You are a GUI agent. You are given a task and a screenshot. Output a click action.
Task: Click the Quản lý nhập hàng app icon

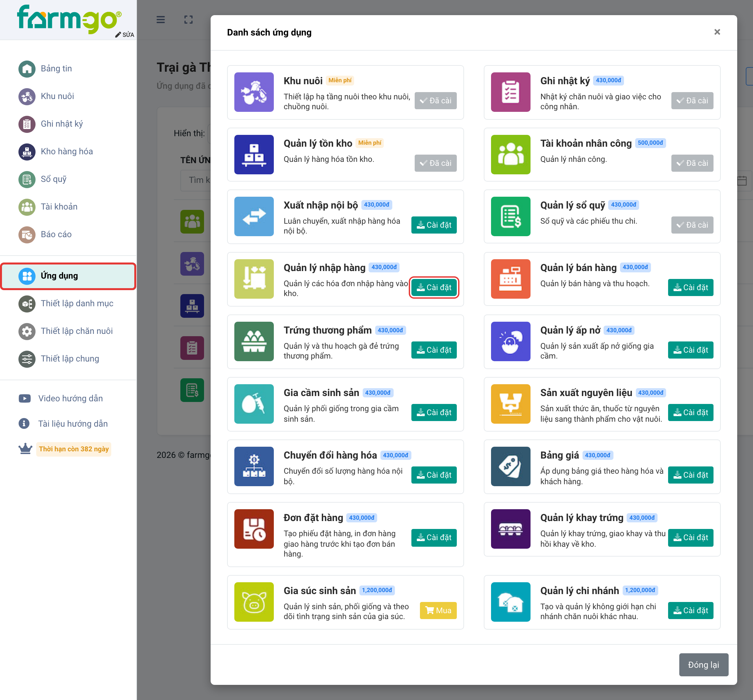[254, 279]
